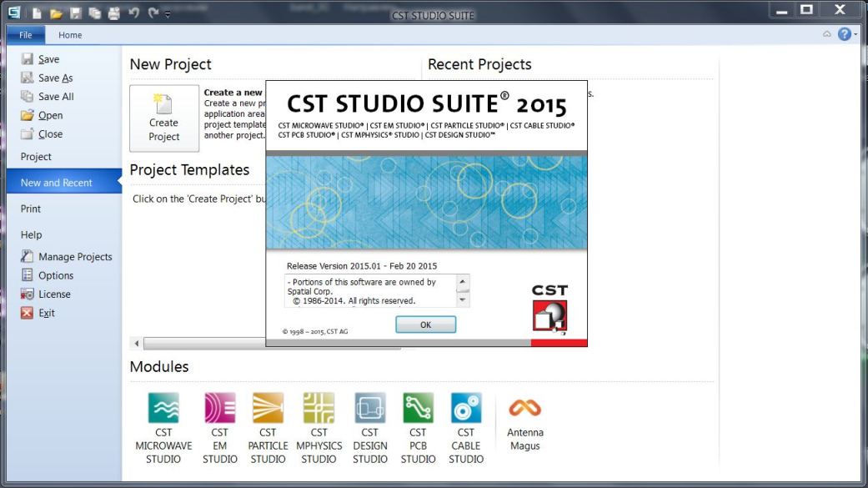The height and width of the screenshot is (488, 868).
Task: Click the blue Help question mark icon
Action: tap(844, 34)
